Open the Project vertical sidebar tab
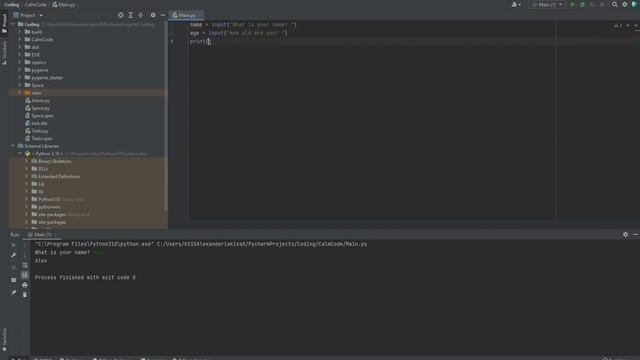The height and width of the screenshot is (360, 640). [x=4, y=23]
